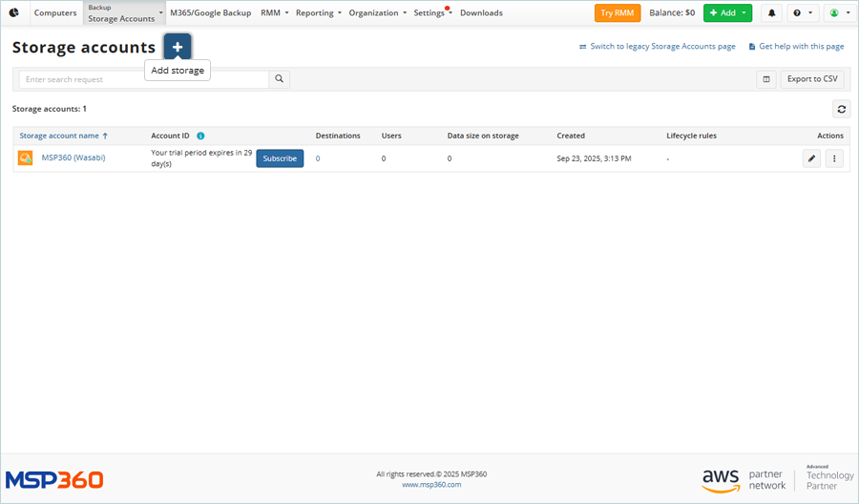The height and width of the screenshot is (504, 859).
Task: Open more actions kebab menu for Wasabi account
Action: [x=834, y=158]
